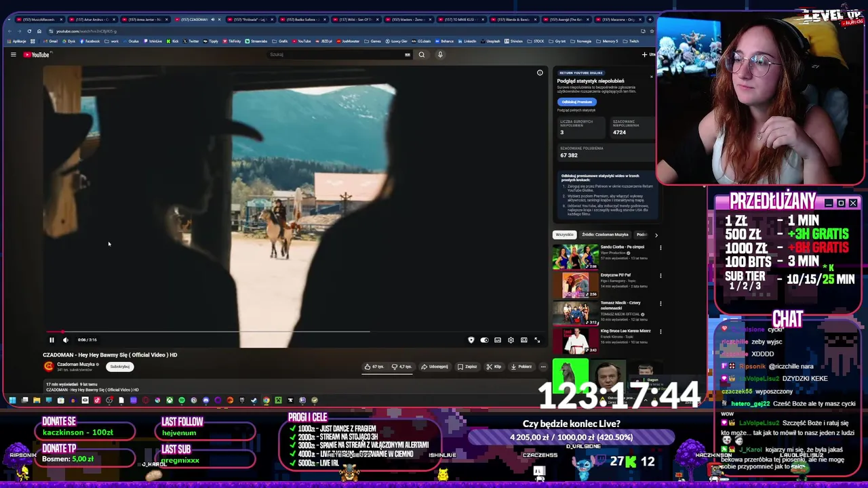The image size is (868, 488).
Task: Open more actions ellipsis under video
Action: coord(542,367)
